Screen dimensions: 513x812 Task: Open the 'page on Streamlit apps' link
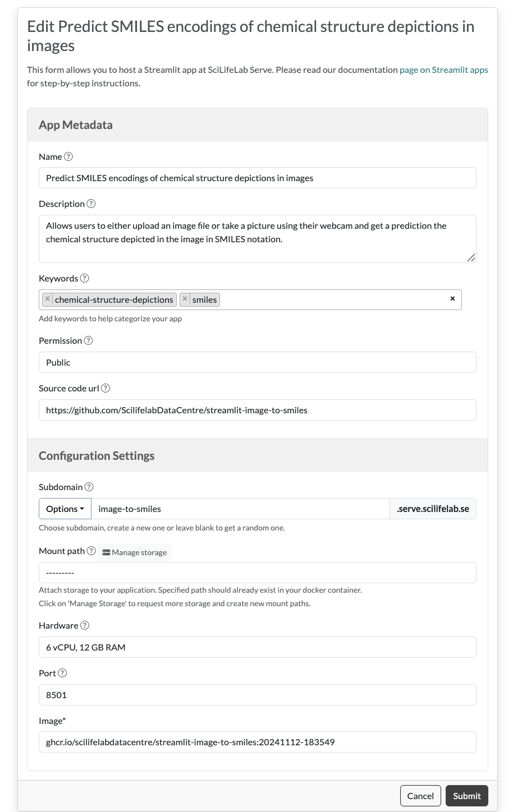(x=443, y=70)
